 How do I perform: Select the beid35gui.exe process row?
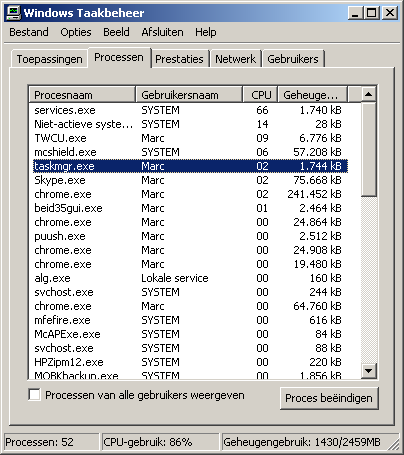point(190,208)
